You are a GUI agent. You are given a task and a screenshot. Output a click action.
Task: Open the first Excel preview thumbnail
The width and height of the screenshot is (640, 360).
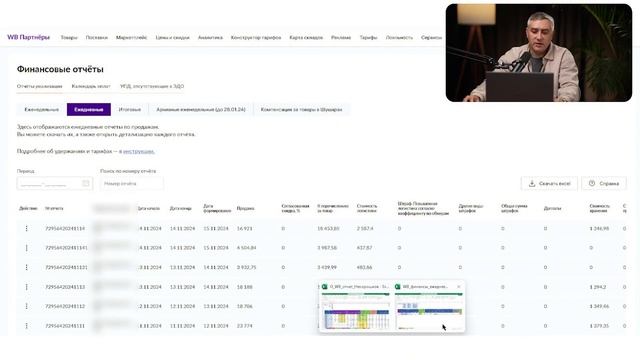tap(356, 310)
